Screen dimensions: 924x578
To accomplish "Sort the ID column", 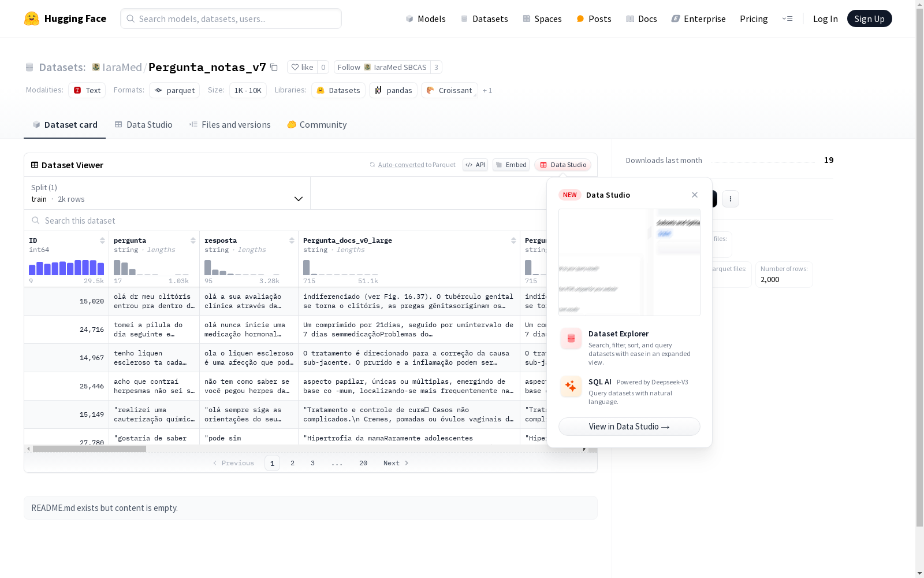I will coord(102,240).
